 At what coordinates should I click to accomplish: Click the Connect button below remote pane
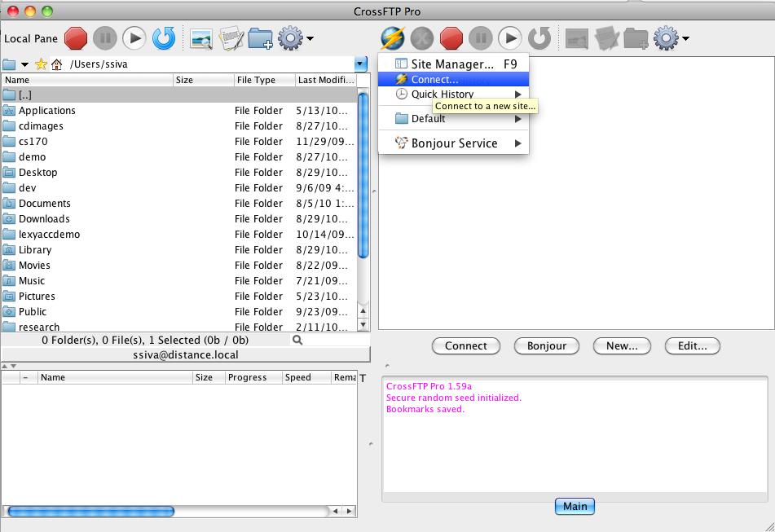tap(466, 345)
